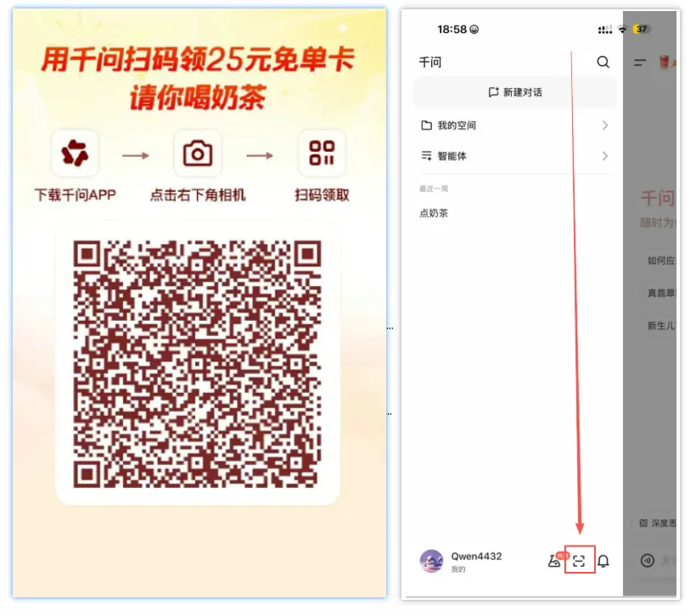Click the promotional QR code image
This screenshot has width=696, height=616.
pos(197,364)
